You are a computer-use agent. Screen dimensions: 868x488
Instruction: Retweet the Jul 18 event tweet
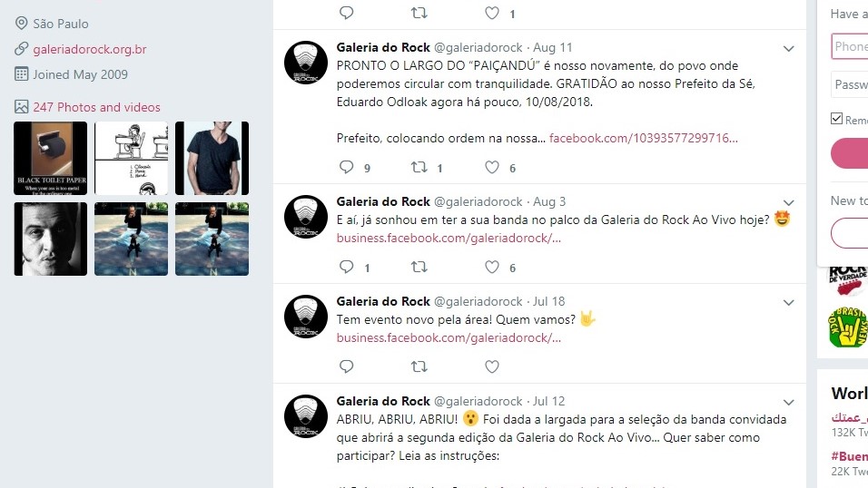419,366
